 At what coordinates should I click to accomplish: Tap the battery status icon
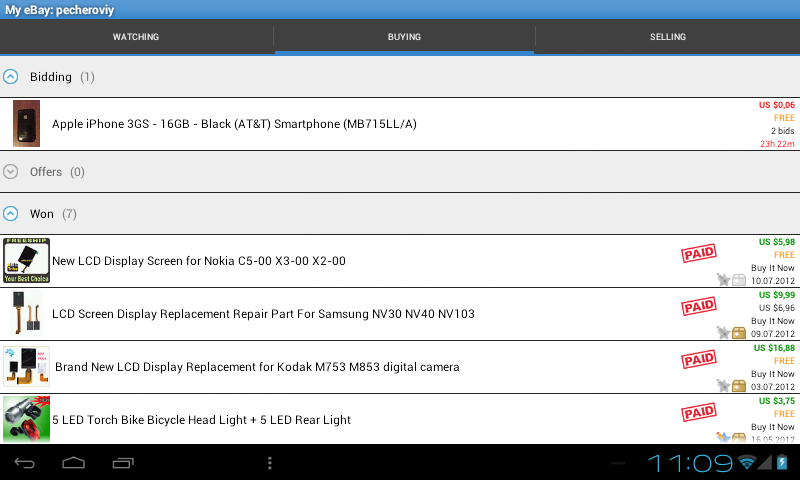[782, 462]
